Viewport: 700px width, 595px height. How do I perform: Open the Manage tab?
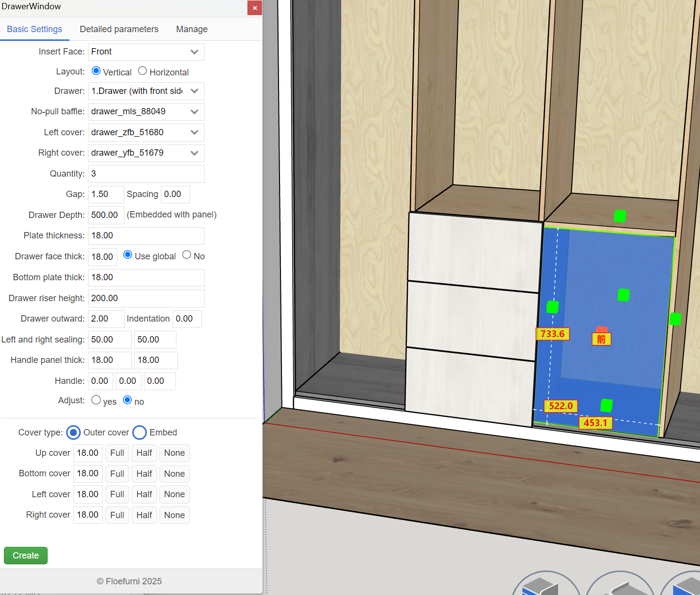pyautogui.click(x=192, y=29)
